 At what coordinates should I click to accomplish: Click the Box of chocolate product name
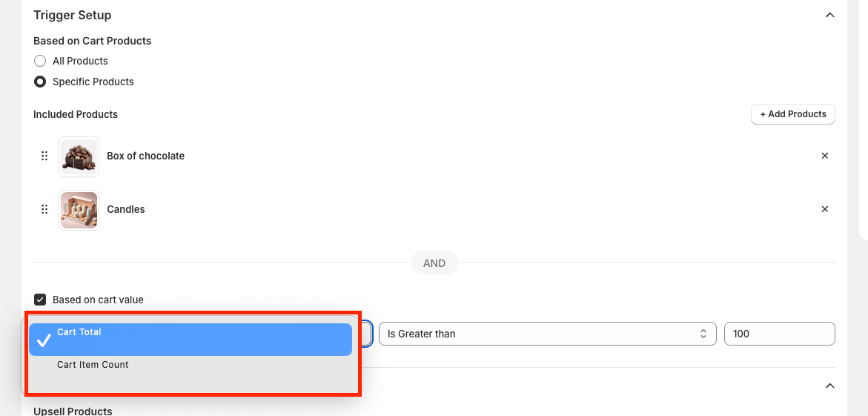(145, 156)
